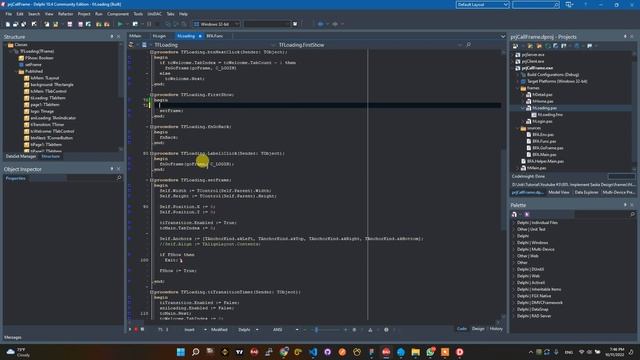Open taskbar Search icon

click(196, 352)
